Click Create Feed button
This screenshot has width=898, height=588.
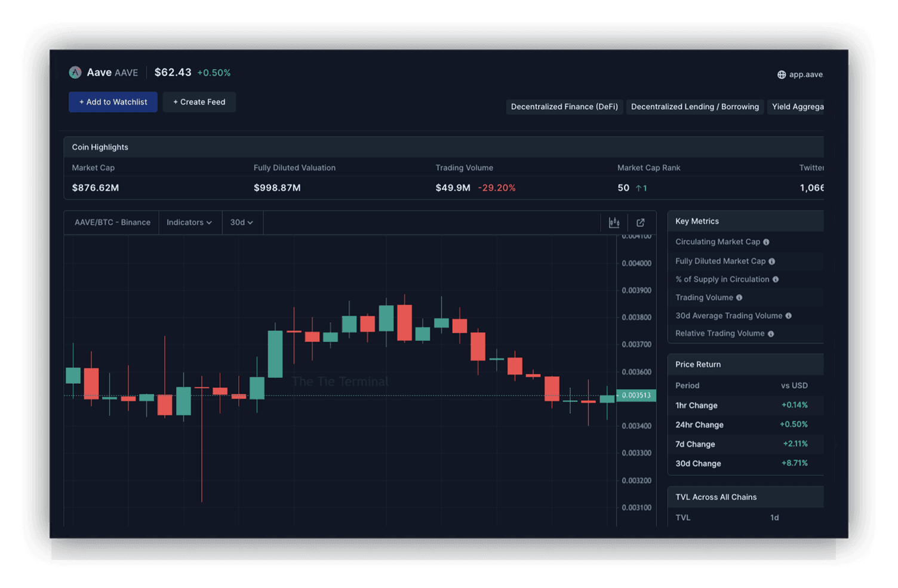tap(199, 102)
